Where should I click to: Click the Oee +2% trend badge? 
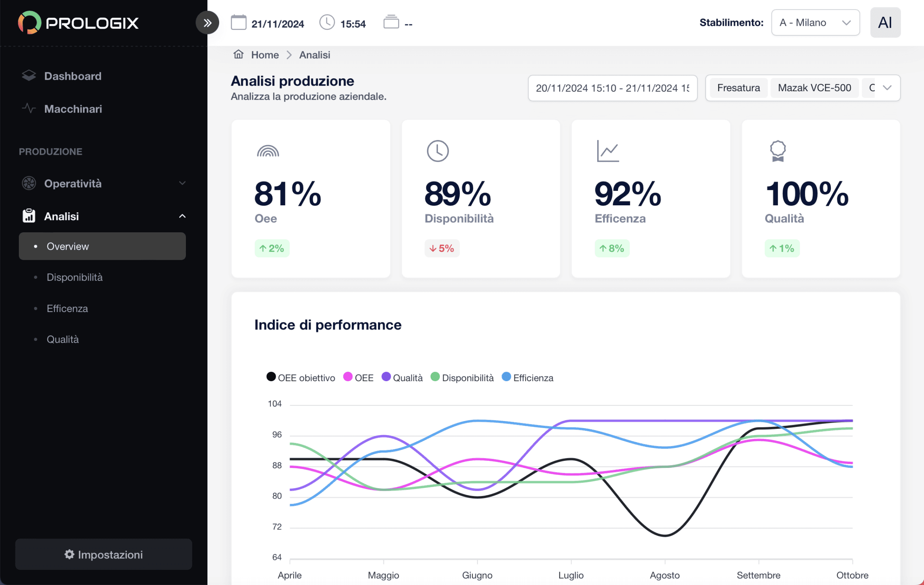(x=272, y=249)
